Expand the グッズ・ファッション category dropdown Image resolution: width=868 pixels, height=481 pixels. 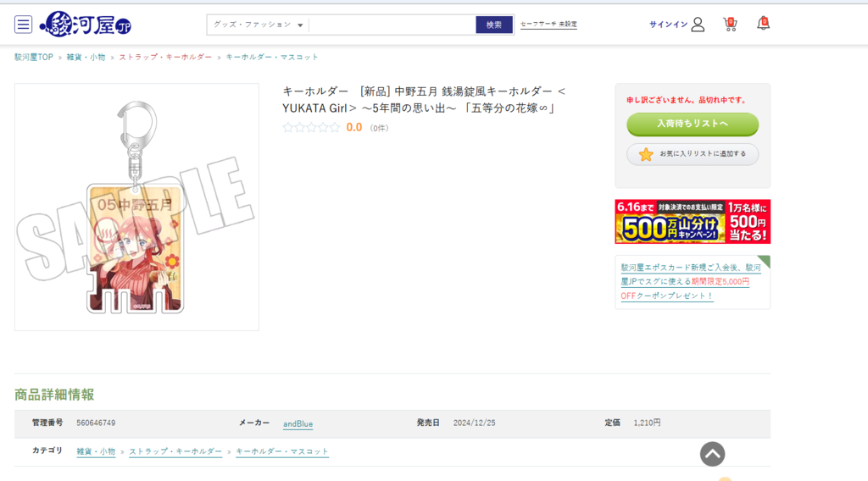tap(258, 25)
